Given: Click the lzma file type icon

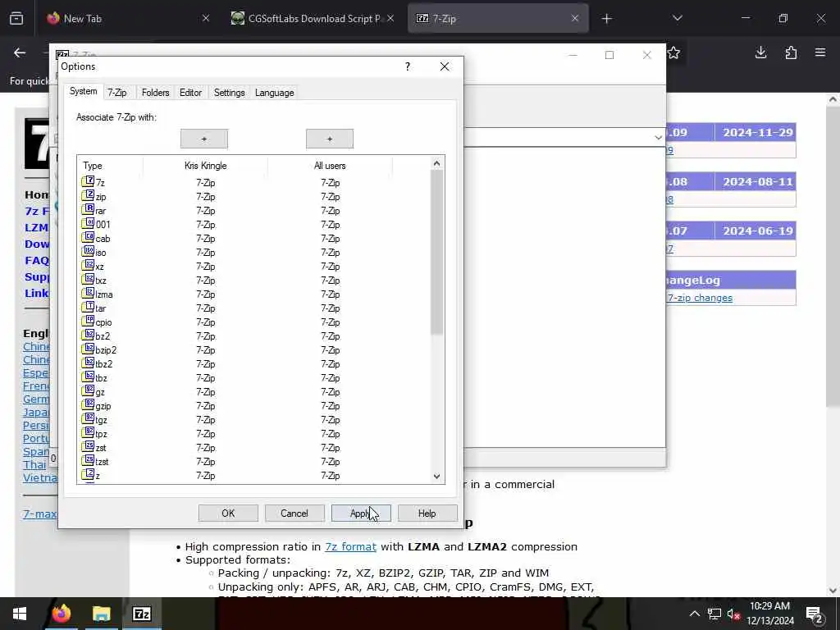Looking at the screenshot, I should 88,293.
